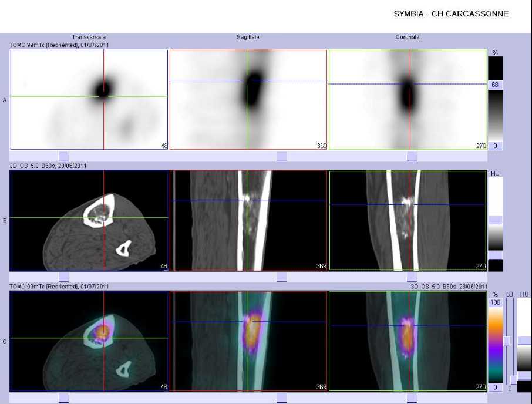The width and height of the screenshot is (532, 404).
Task: Click slice slider thumb under row A coronal
Action: [x=412, y=156]
